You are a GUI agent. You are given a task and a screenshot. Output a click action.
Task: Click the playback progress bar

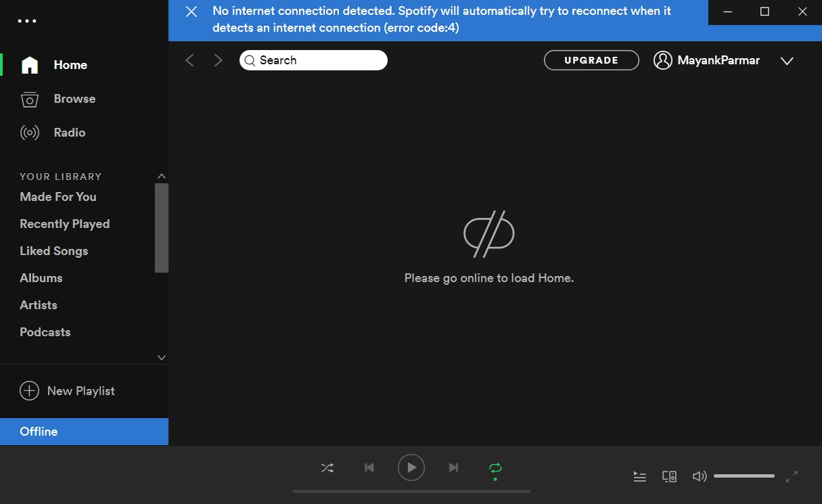pyautogui.click(x=411, y=492)
